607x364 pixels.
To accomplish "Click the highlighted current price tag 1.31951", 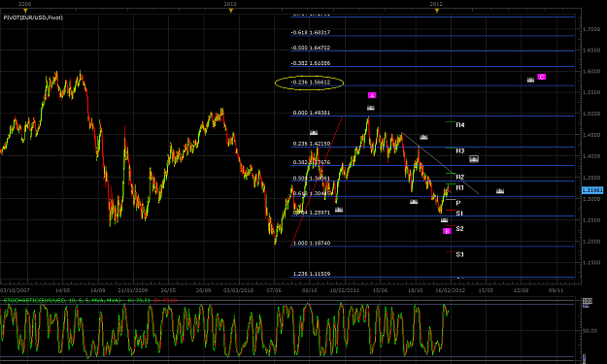I will 592,190.
